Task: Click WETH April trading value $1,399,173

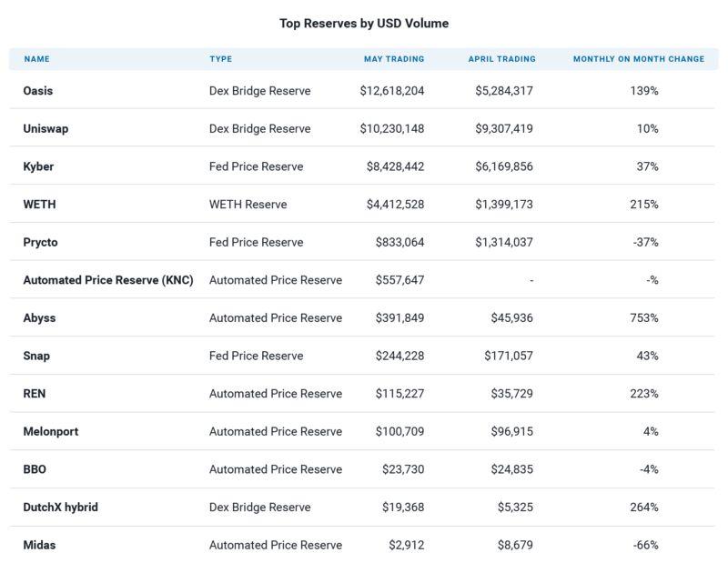Action: click(x=504, y=204)
